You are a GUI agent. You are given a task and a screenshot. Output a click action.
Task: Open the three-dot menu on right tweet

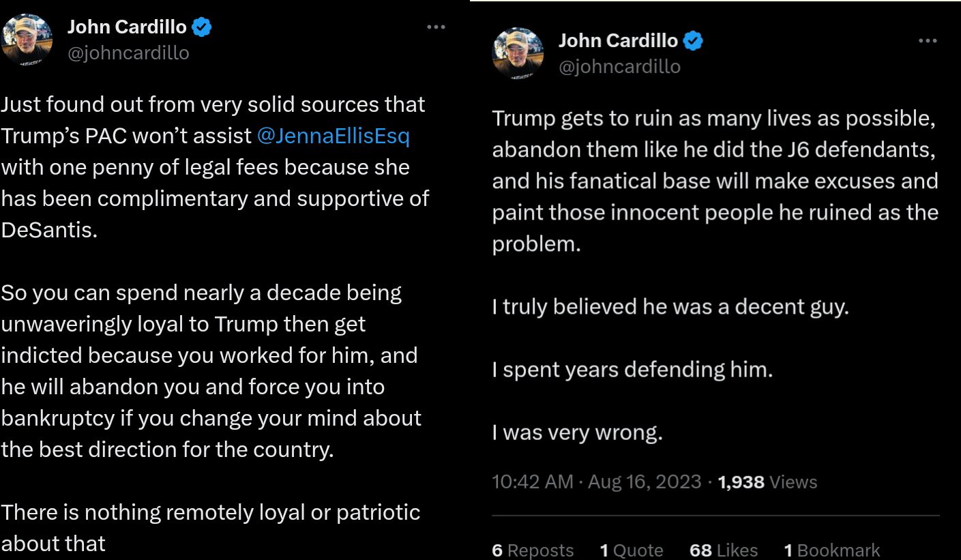[x=928, y=41]
